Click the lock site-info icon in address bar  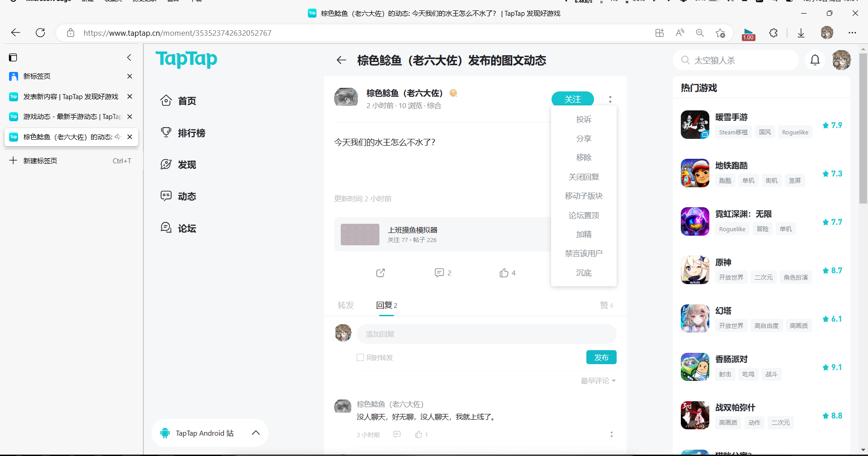pos(71,33)
